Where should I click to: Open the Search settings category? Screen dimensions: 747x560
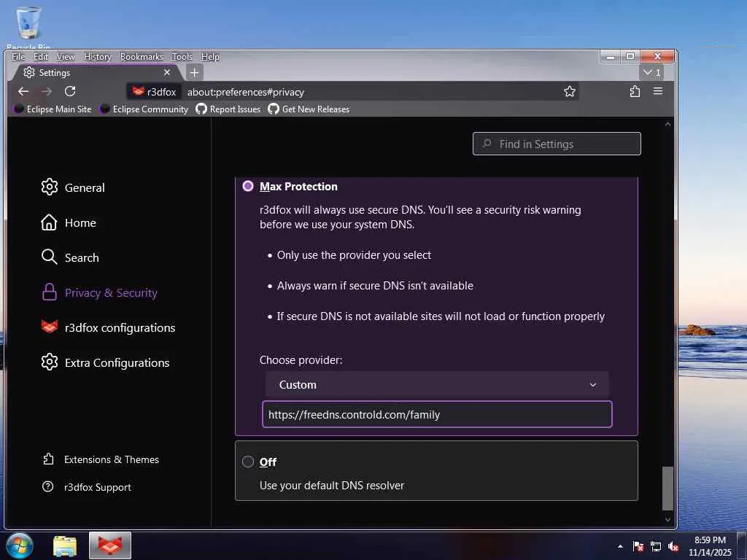pos(70,257)
